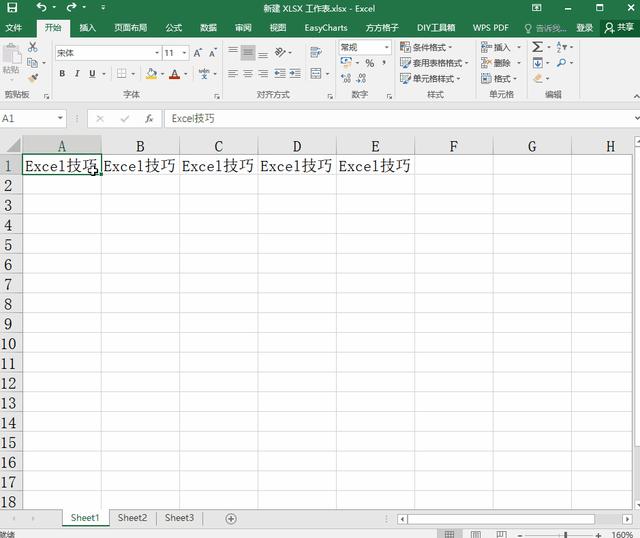This screenshot has height=538, width=640.
Task: Open the font name dropdown 宋体
Action: pos(157,53)
